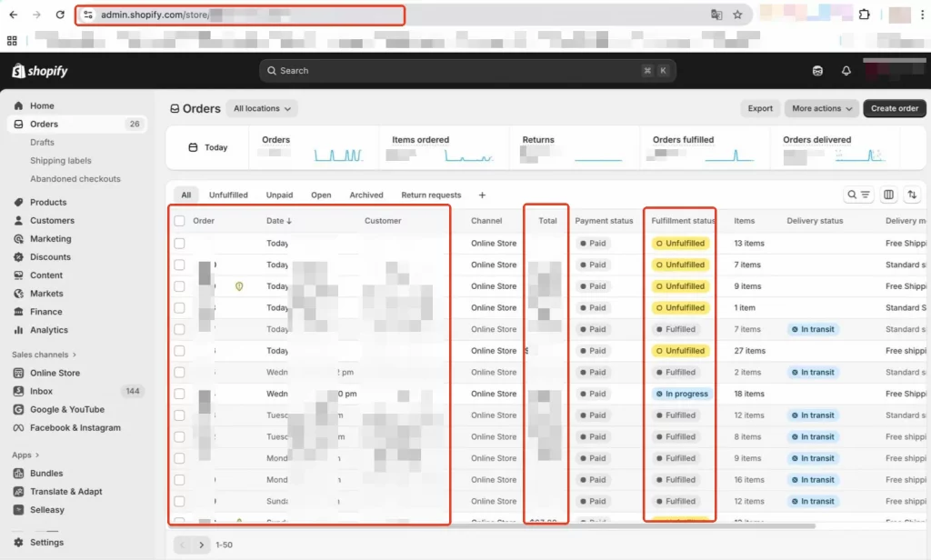Toggle the select all orders checkbox
The height and width of the screenshot is (560, 931).
coord(179,221)
